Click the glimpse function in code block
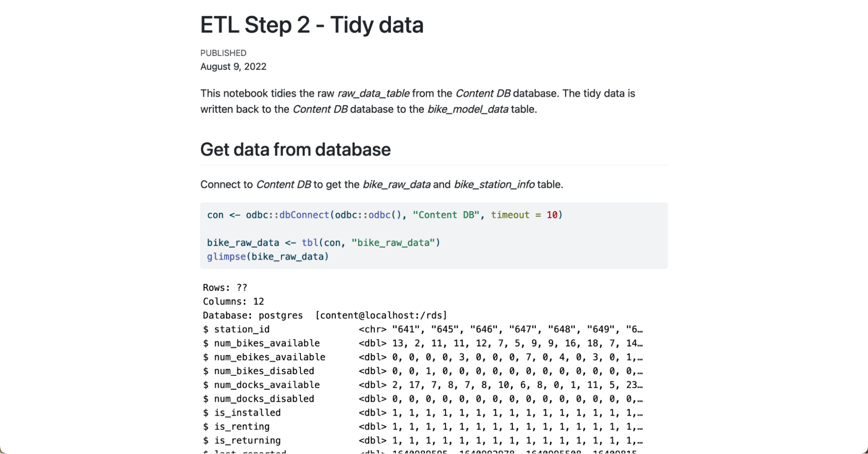 click(226, 257)
